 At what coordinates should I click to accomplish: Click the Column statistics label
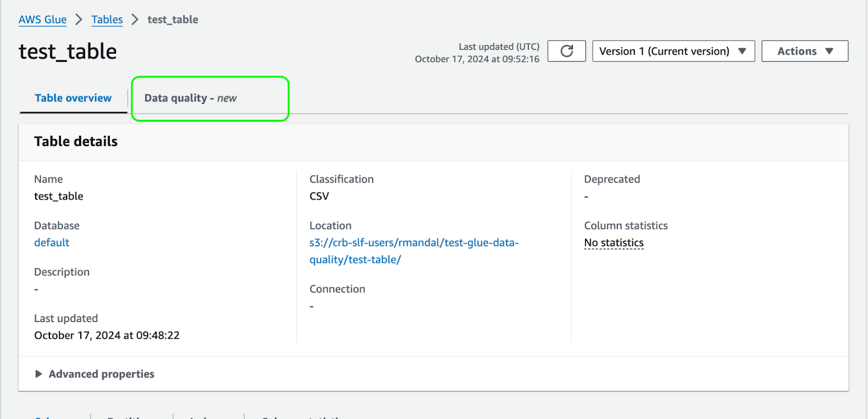click(626, 225)
